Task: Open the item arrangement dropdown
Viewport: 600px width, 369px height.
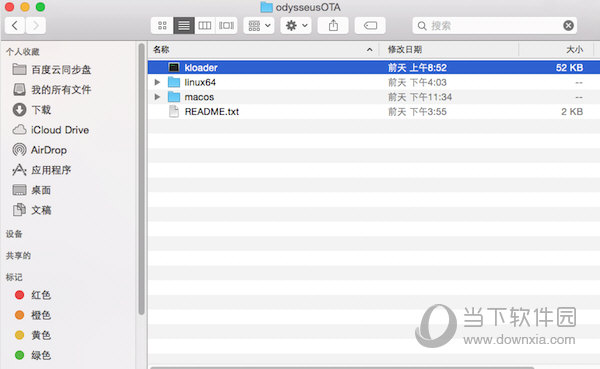Action: point(259,26)
